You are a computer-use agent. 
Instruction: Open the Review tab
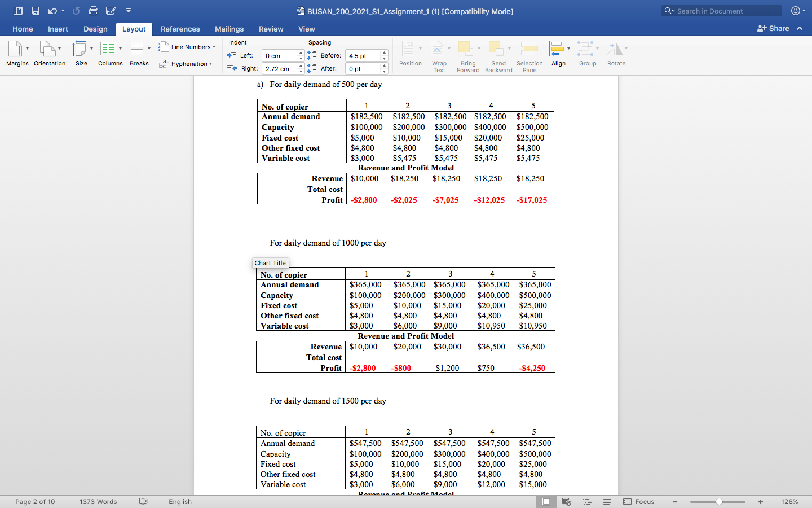271,29
